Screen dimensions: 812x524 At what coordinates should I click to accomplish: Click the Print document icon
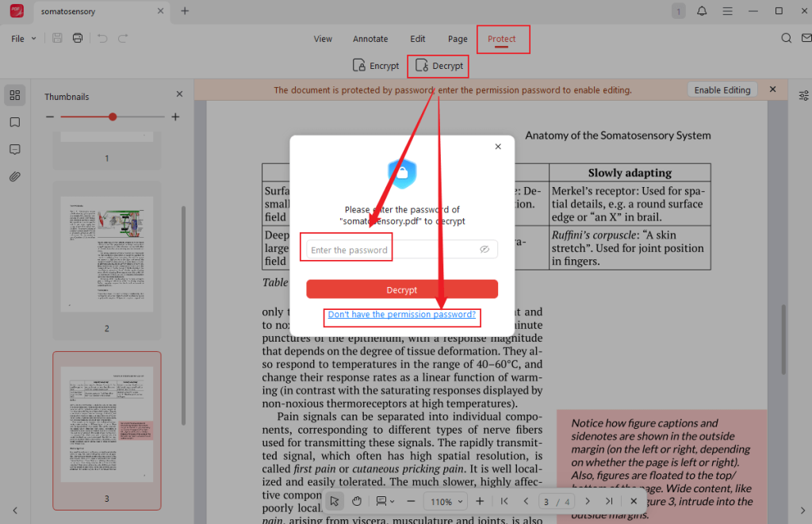[77, 37]
